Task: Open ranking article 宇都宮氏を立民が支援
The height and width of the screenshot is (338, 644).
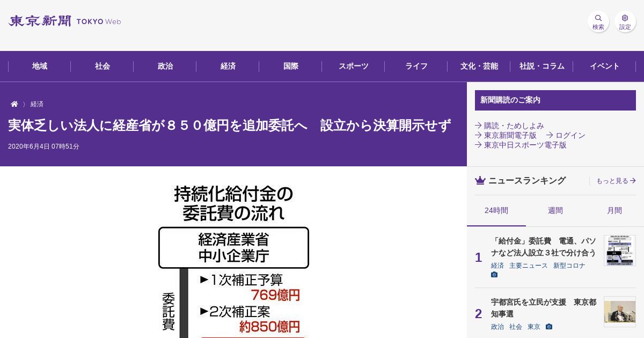Action: click(x=544, y=308)
